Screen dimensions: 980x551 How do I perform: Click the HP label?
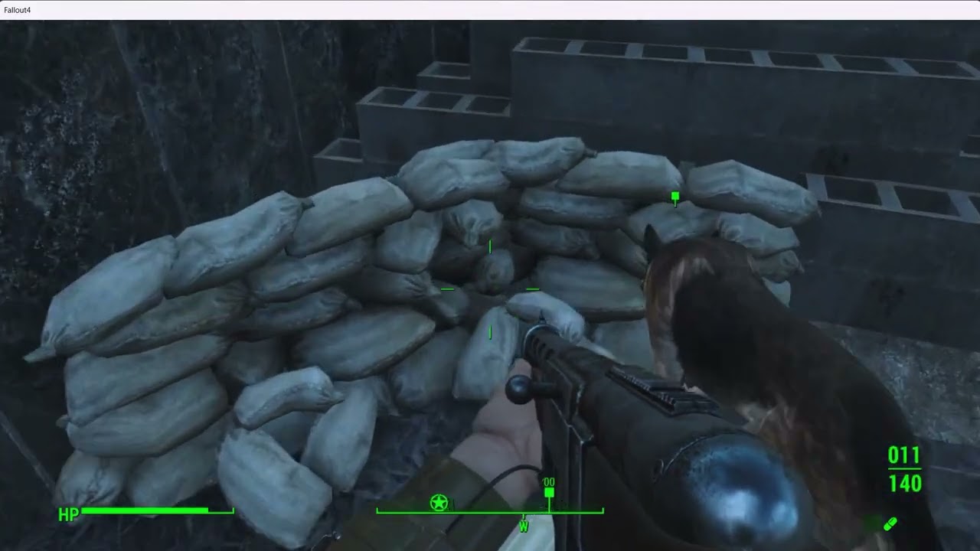68,515
